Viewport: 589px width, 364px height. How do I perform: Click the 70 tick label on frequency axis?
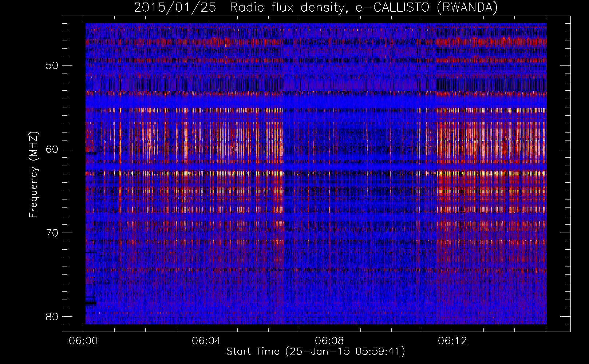52,233
